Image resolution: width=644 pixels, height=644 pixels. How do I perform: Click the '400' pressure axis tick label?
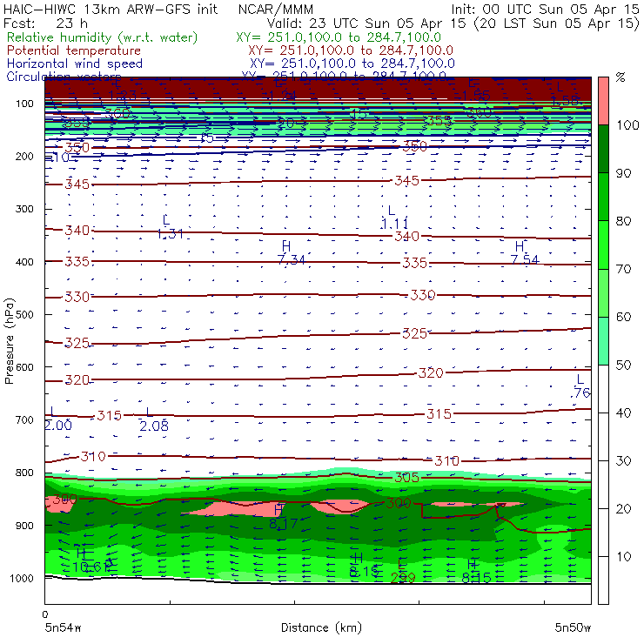tap(24, 262)
